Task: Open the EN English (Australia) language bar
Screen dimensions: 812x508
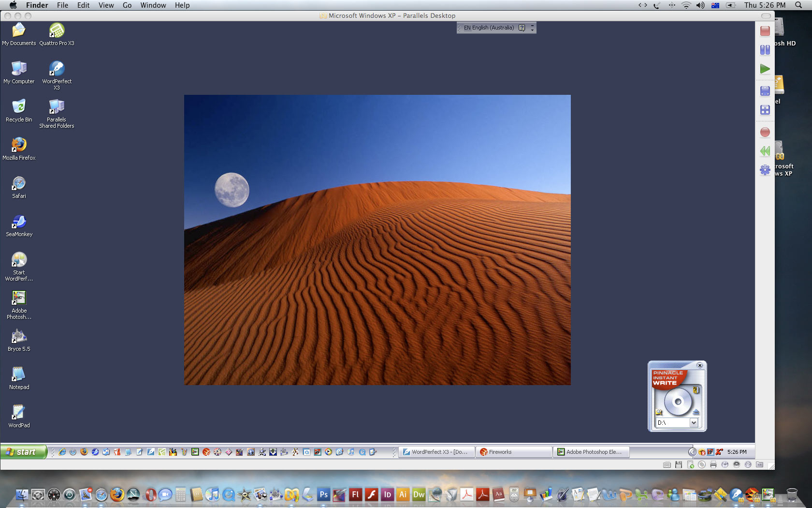Action: [489, 28]
